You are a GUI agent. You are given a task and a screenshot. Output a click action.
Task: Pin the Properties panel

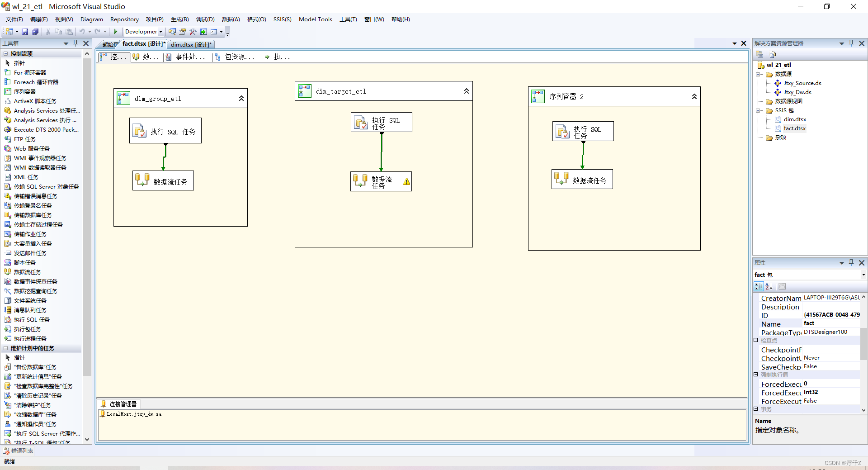pos(851,262)
